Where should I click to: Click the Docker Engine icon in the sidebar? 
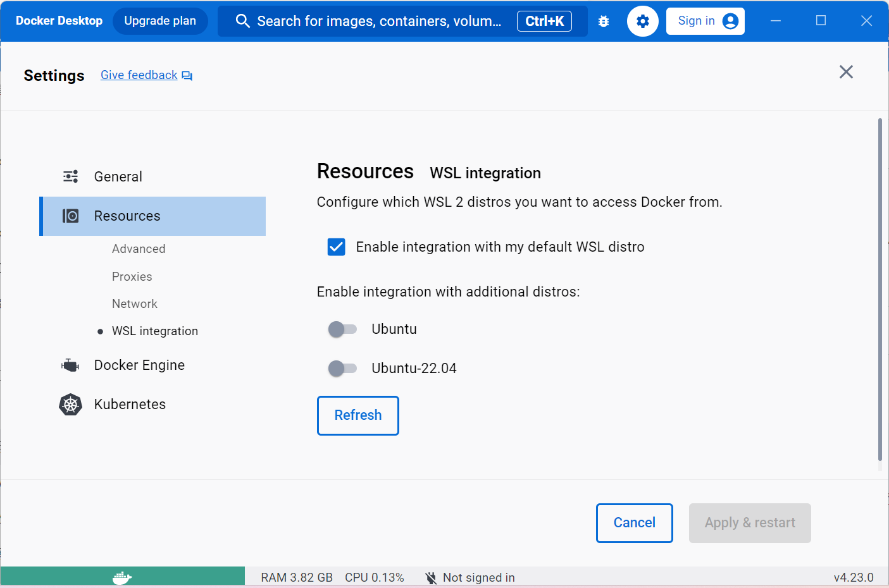70,365
